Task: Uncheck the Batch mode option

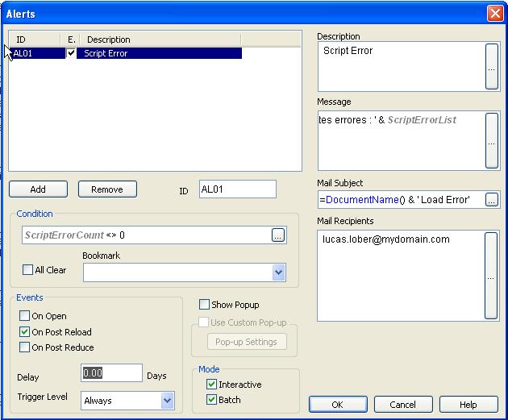Action: click(211, 399)
